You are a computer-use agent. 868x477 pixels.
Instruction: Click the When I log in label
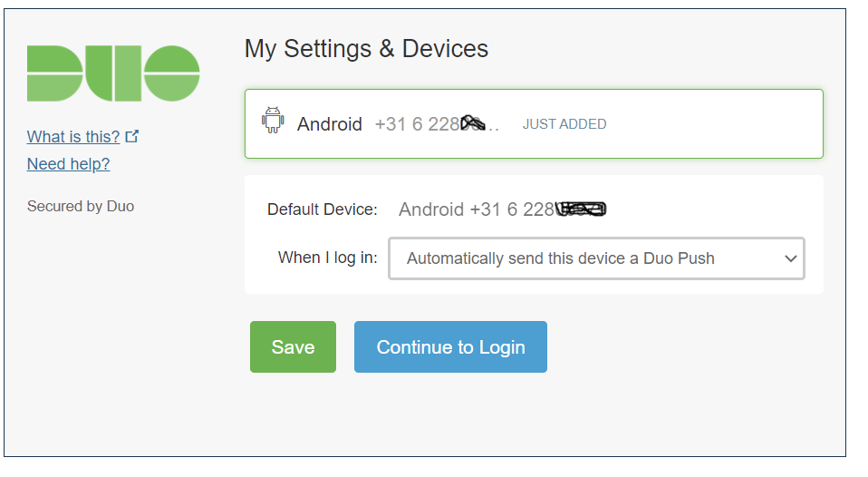click(x=328, y=258)
